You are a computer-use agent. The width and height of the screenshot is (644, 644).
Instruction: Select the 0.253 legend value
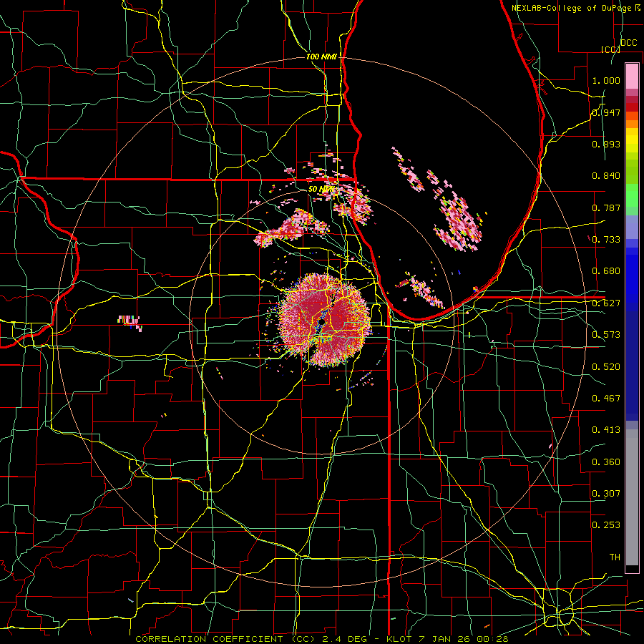[x=606, y=525]
